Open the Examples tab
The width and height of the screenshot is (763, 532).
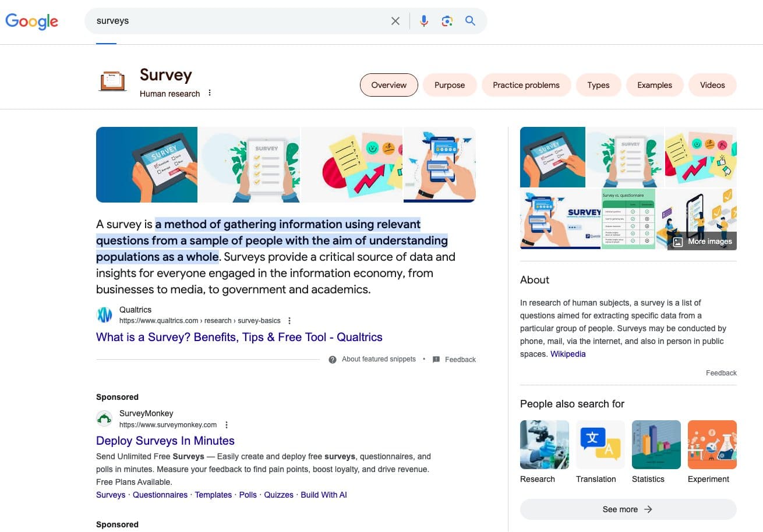[655, 85]
